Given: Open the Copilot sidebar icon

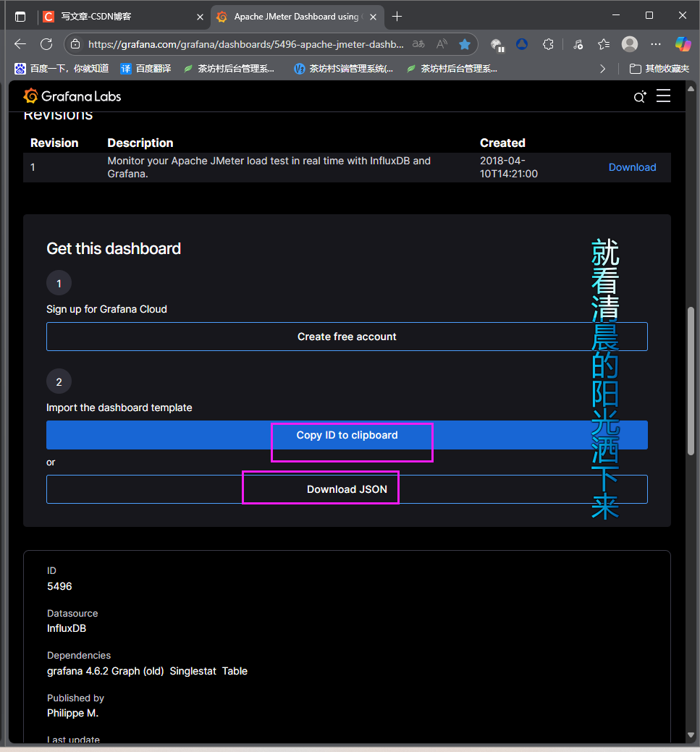Looking at the screenshot, I should point(683,44).
